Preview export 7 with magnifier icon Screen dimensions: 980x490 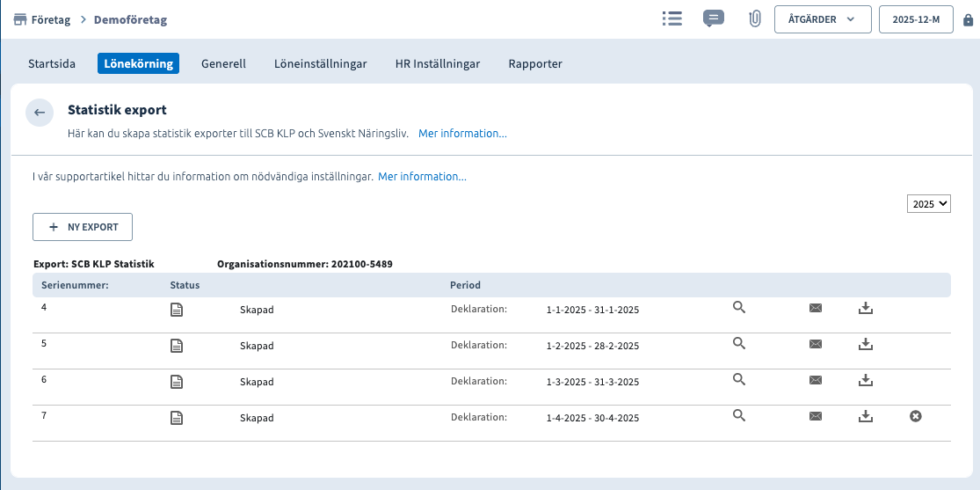pos(739,416)
